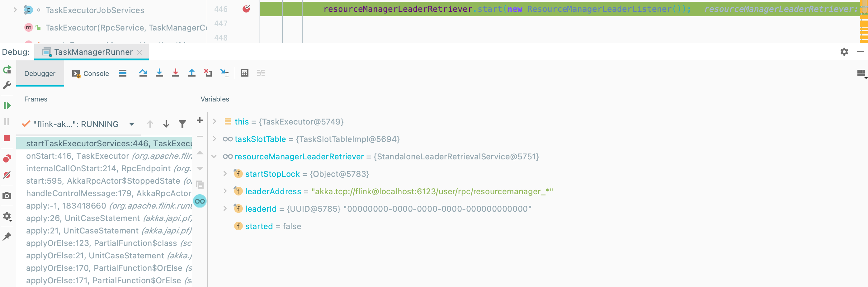Image resolution: width=868 pixels, height=287 pixels.
Task: Open the wrench Modify Run Configuration icon
Action: click(x=7, y=86)
